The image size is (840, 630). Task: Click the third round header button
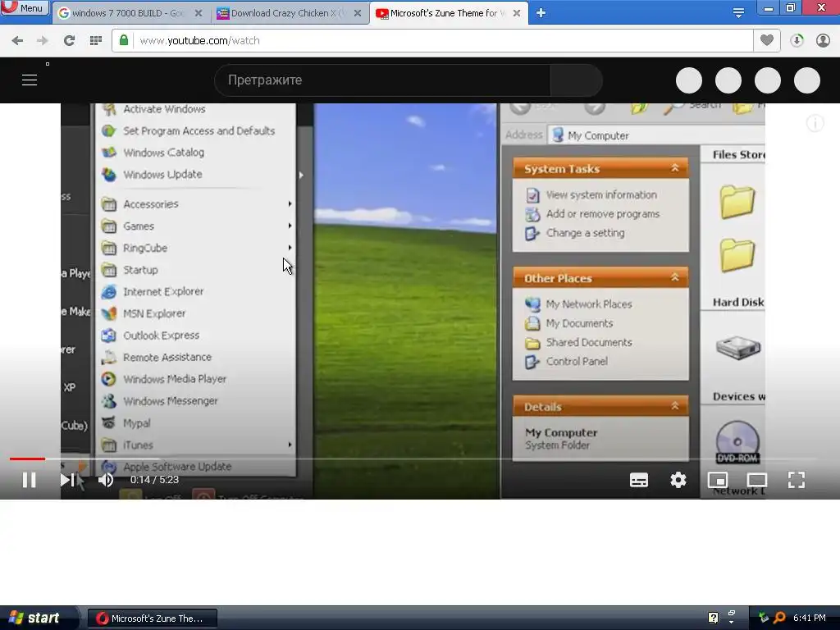tap(768, 80)
